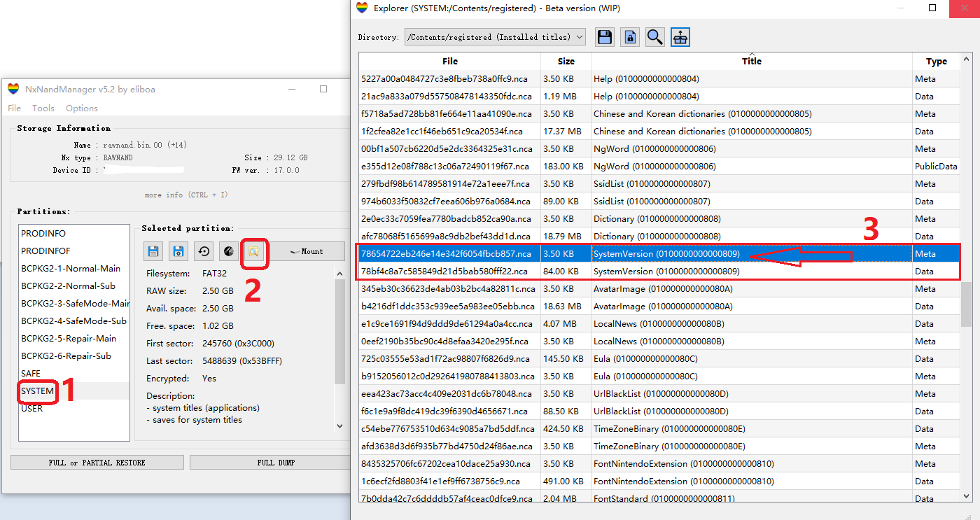Sort by the Type column header

[x=937, y=61]
